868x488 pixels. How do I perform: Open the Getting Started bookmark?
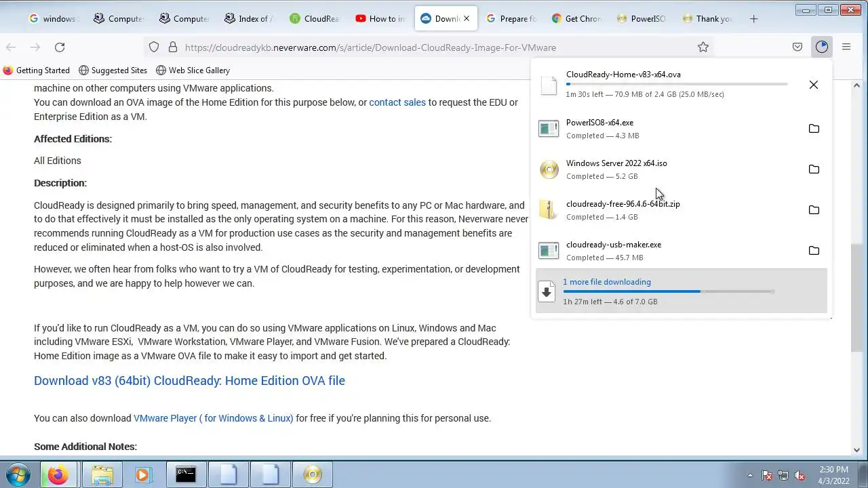click(x=37, y=70)
